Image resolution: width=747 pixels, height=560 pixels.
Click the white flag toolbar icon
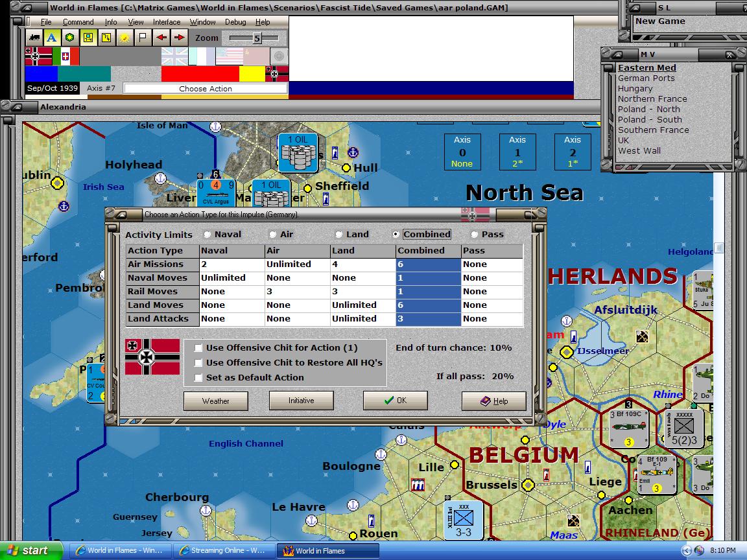143,38
